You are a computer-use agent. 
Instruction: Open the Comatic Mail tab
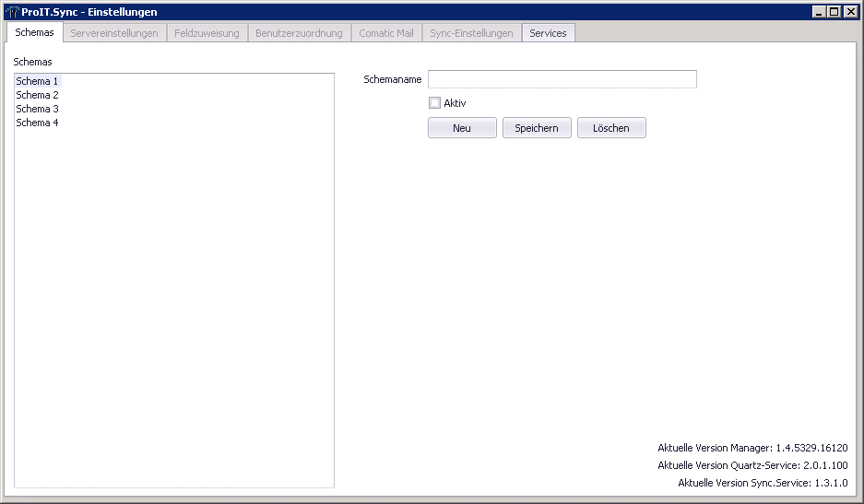click(385, 33)
